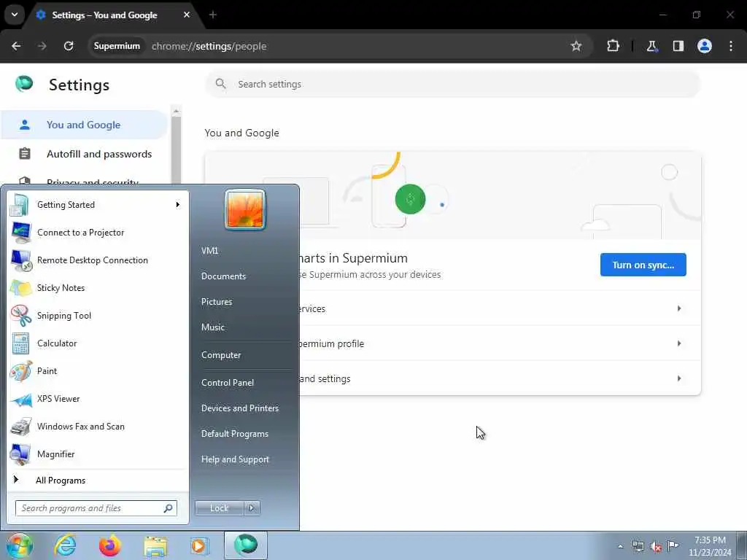Screen dimensions: 747x560
Task: Open Windows Explorer from taskbar
Action: coord(155,545)
